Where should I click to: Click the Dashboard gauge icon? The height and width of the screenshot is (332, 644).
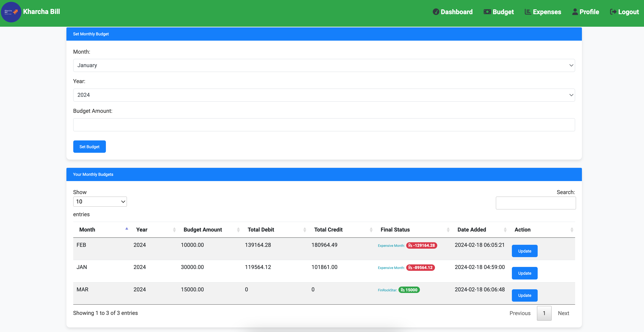(436, 12)
